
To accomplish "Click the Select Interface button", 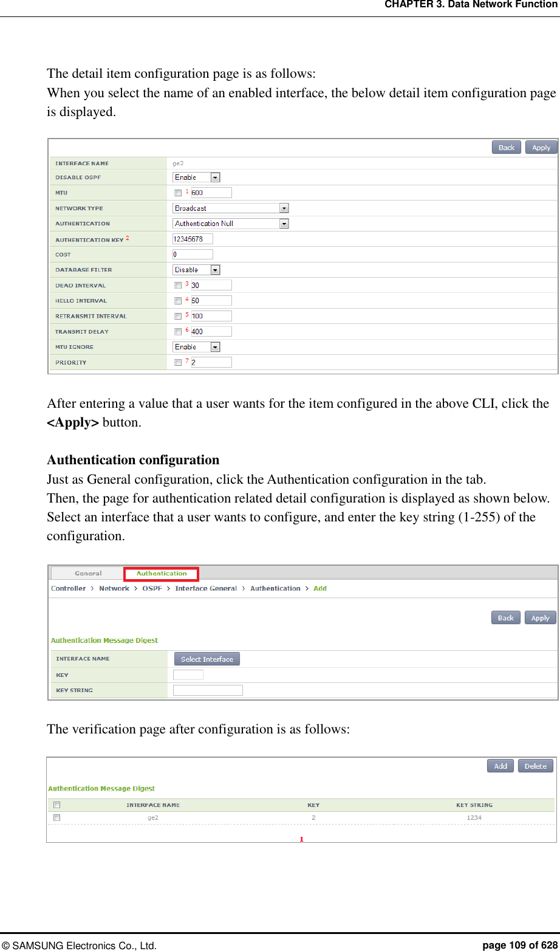I will click(x=207, y=659).
